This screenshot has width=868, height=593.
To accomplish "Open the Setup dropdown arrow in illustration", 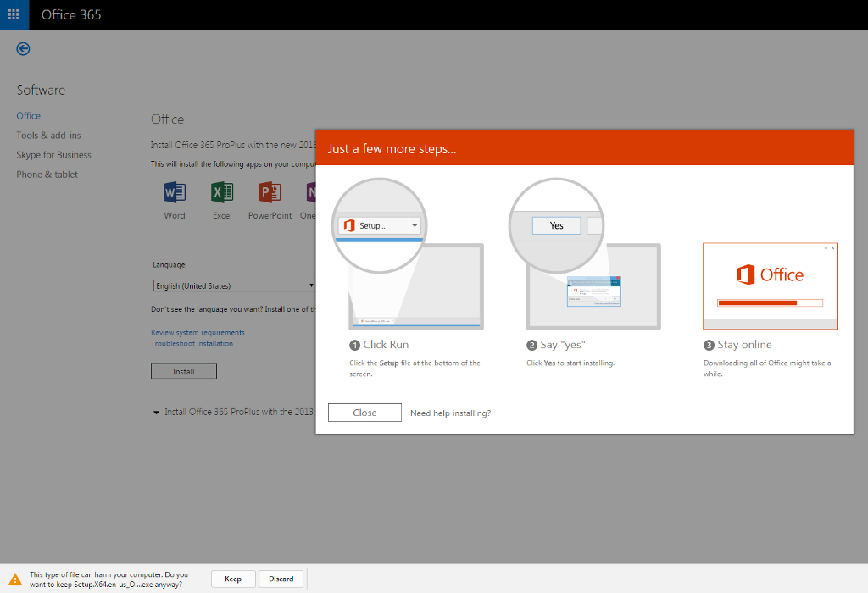I will [415, 225].
